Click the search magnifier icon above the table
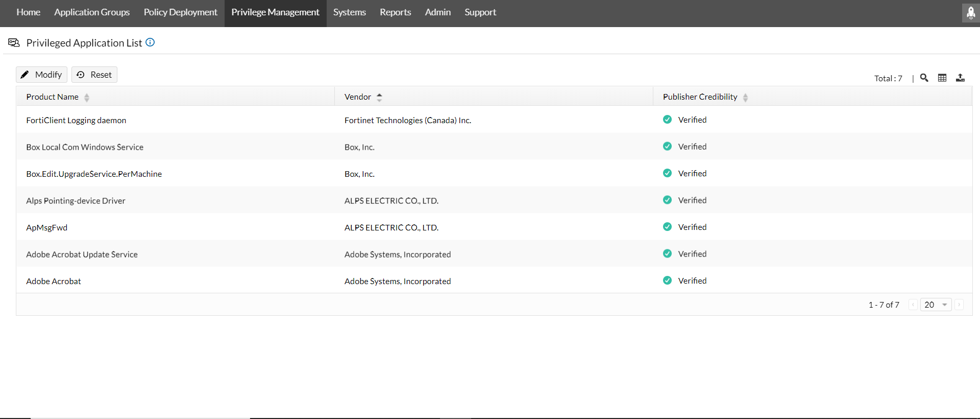The height and width of the screenshot is (419, 980). tap(924, 78)
